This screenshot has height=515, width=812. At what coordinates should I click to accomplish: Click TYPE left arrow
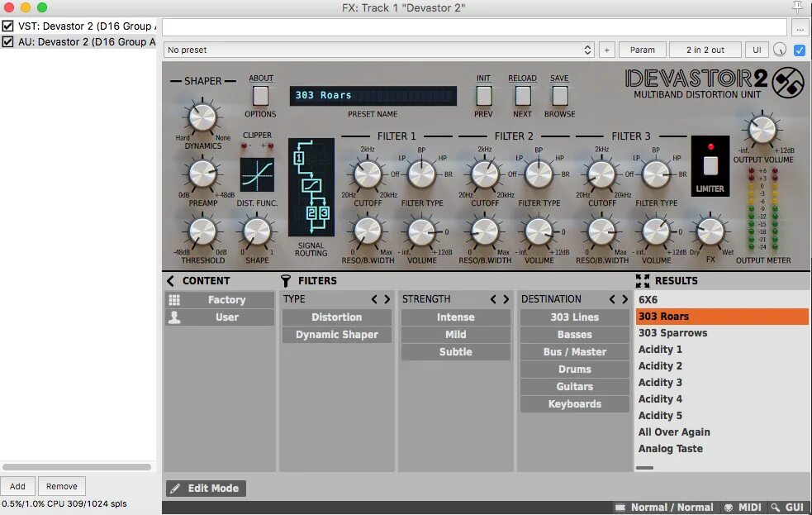374,299
